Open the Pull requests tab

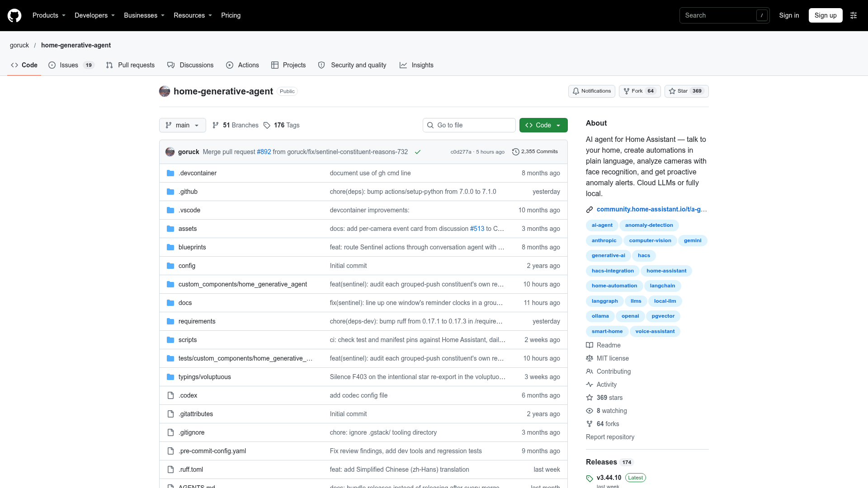coord(130,65)
